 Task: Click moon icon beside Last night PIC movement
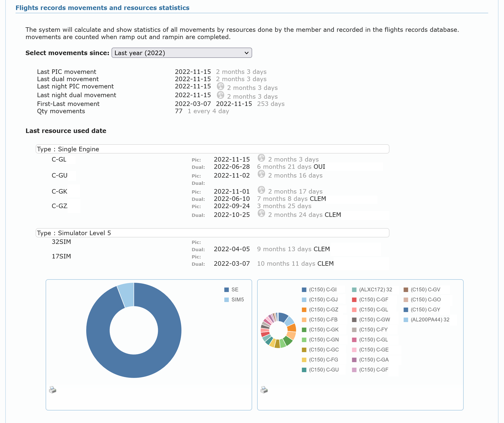tap(220, 86)
